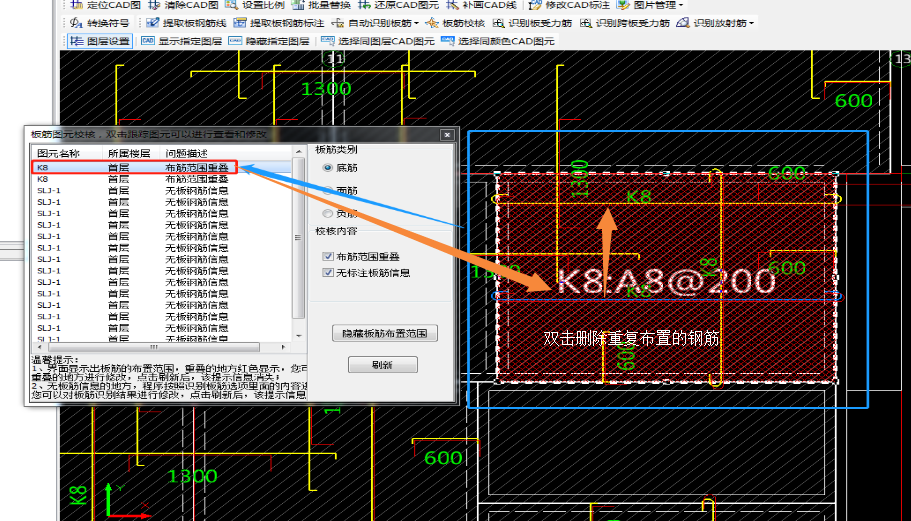Click the 刷新 button

point(382,365)
